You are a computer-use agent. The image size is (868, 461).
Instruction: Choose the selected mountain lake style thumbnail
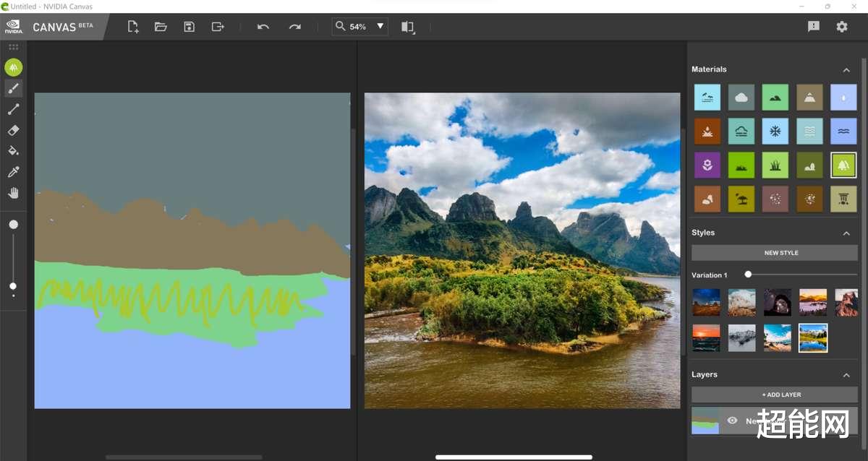tap(813, 337)
